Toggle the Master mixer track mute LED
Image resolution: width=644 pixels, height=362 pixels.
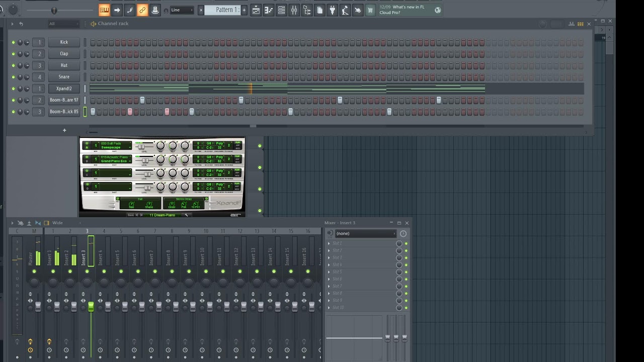[x=34, y=271]
